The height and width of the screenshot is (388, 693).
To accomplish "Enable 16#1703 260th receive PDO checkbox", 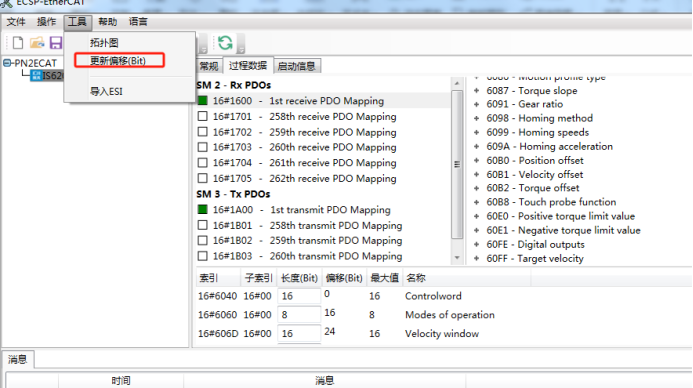I will [202, 147].
